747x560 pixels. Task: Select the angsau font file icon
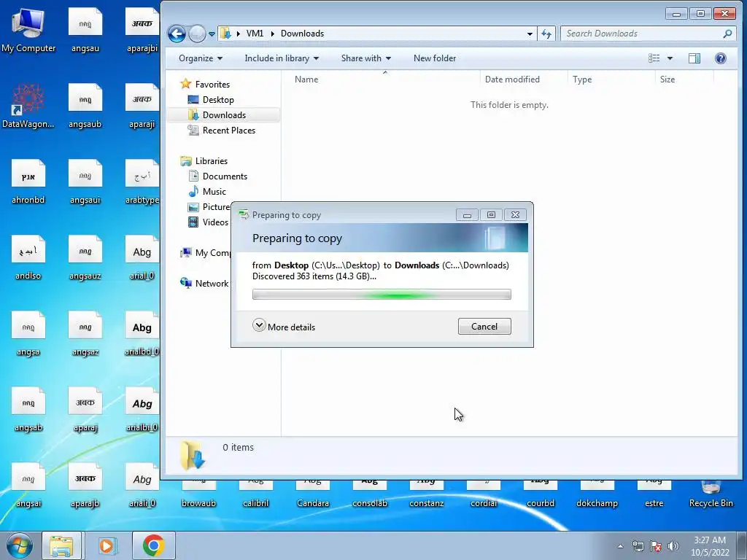point(85,29)
